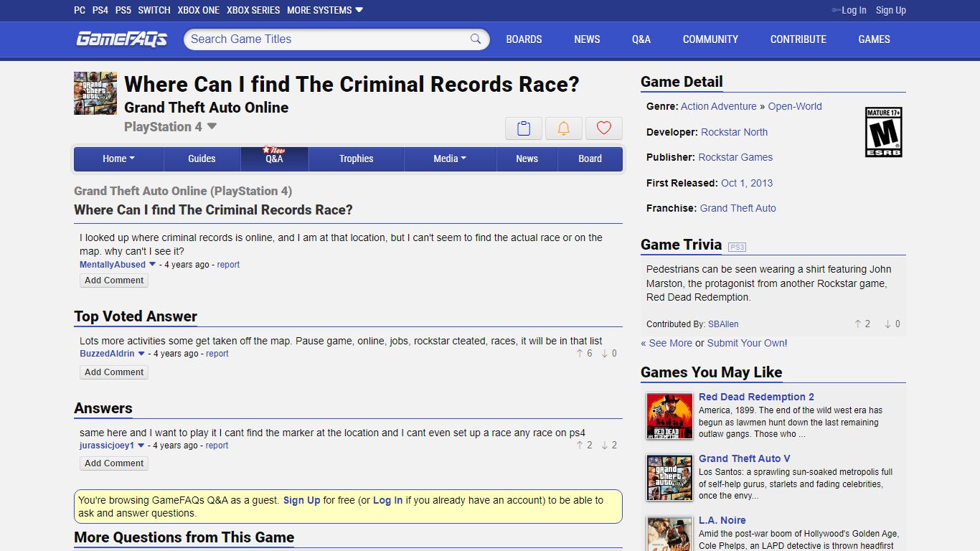Click Log In in the top bar
Image resolution: width=980 pixels, height=551 pixels.
pyautogui.click(x=854, y=10)
